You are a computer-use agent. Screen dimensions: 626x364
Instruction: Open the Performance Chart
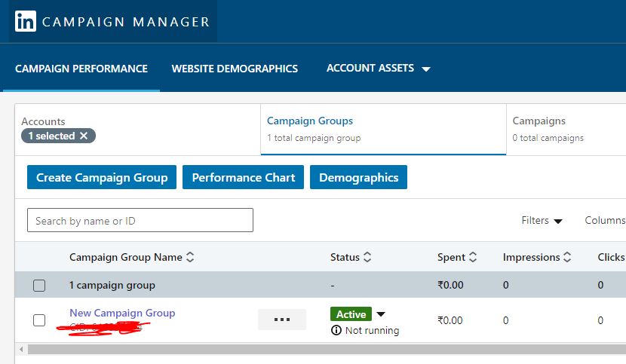pyautogui.click(x=243, y=177)
